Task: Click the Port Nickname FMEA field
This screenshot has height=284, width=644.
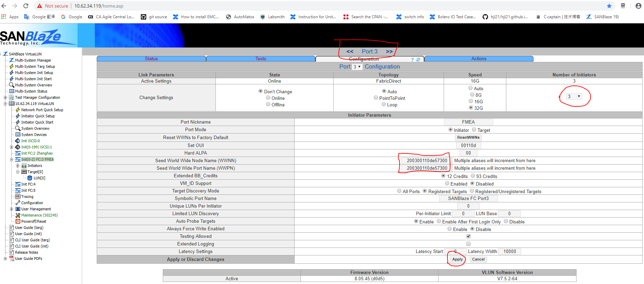Action: 468,122
